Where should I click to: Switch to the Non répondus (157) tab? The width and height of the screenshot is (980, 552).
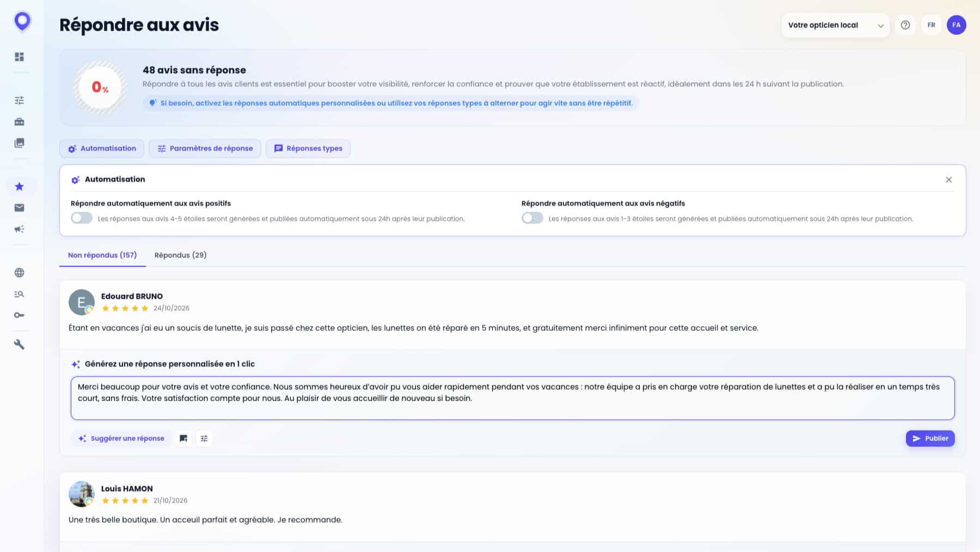pos(102,255)
